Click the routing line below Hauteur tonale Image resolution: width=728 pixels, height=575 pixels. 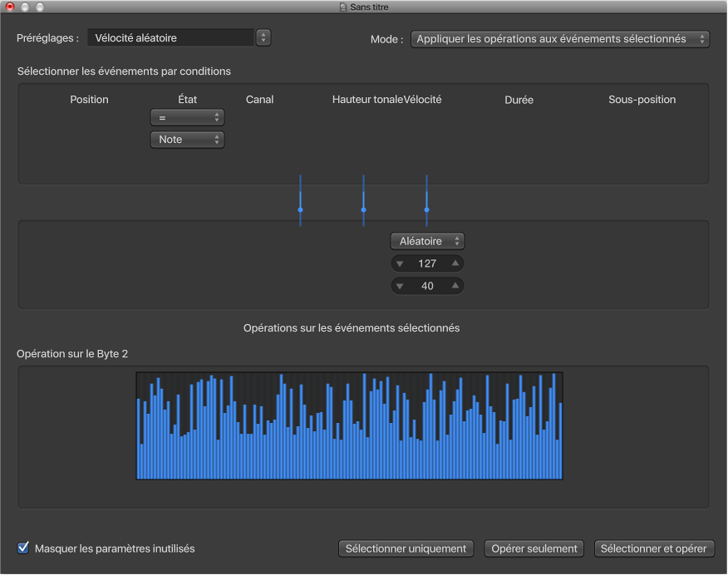[x=363, y=199]
